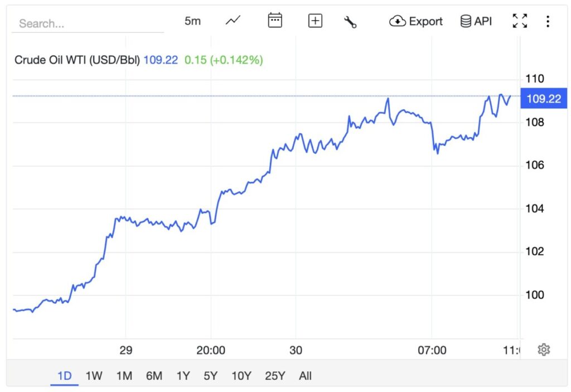Click the plus compare/add indicator icon
This screenshot has width=571, height=392.
click(x=315, y=21)
